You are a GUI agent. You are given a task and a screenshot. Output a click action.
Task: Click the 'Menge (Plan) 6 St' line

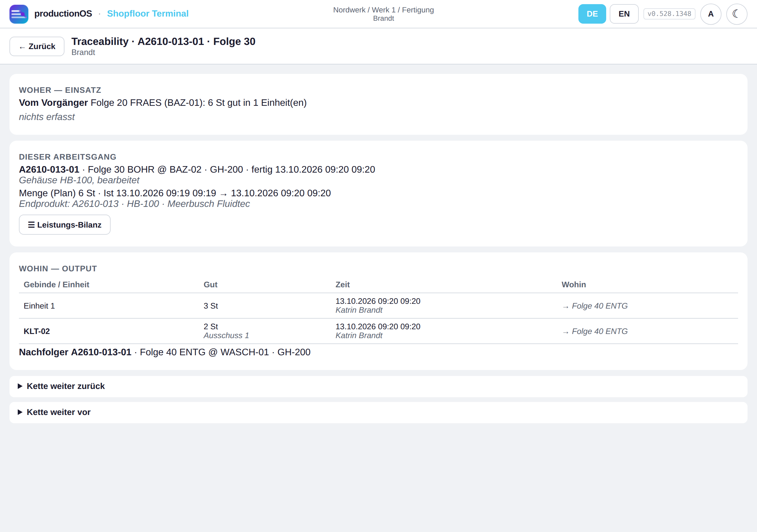175,193
